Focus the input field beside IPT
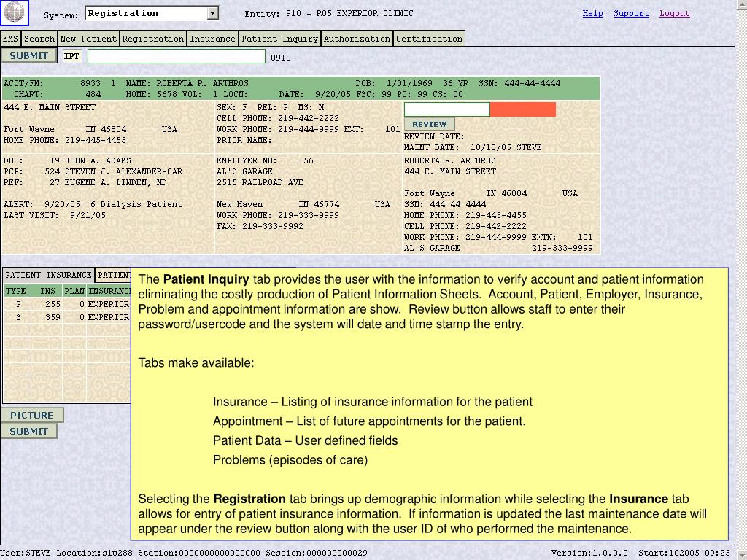747x560 pixels. pos(177,56)
